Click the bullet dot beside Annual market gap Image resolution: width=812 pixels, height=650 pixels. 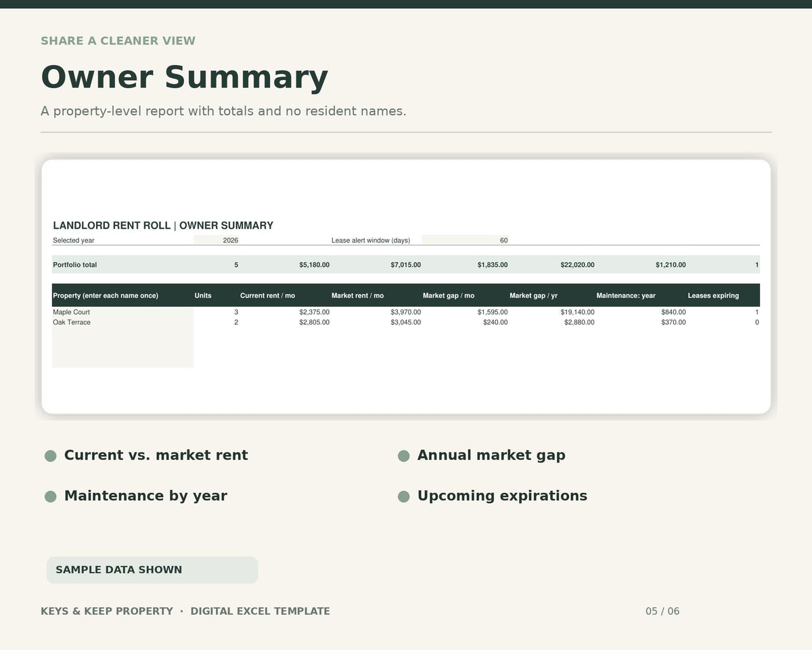click(403, 456)
